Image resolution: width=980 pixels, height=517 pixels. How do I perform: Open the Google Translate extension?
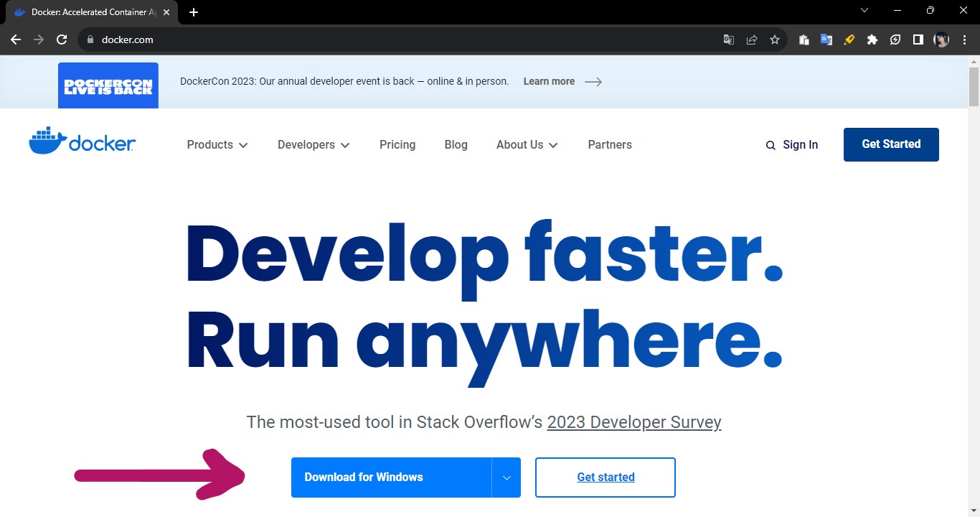coord(826,39)
